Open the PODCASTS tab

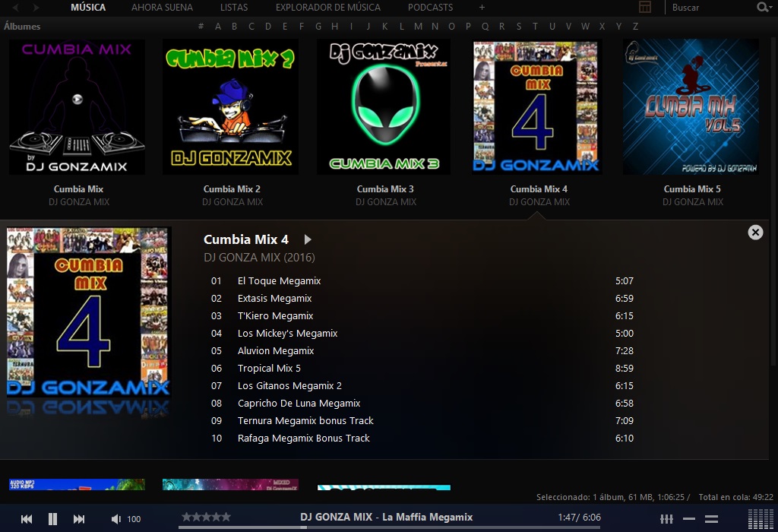click(x=430, y=8)
